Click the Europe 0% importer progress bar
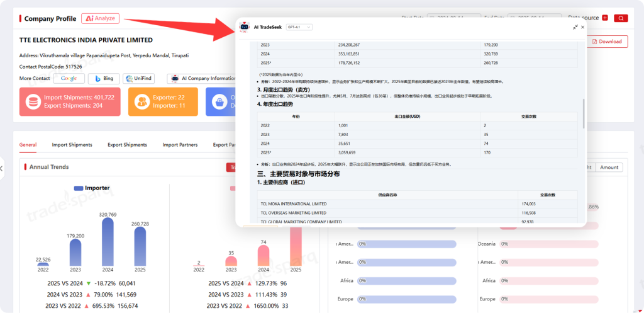644x313 pixels. click(407, 299)
